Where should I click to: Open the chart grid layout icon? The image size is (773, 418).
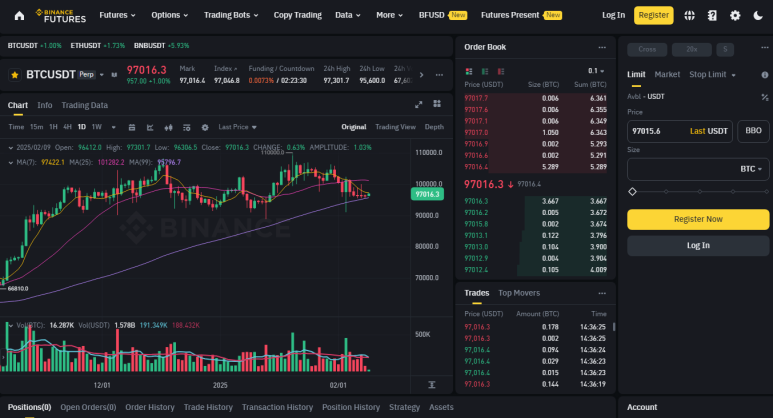pyautogui.click(x=437, y=104)
